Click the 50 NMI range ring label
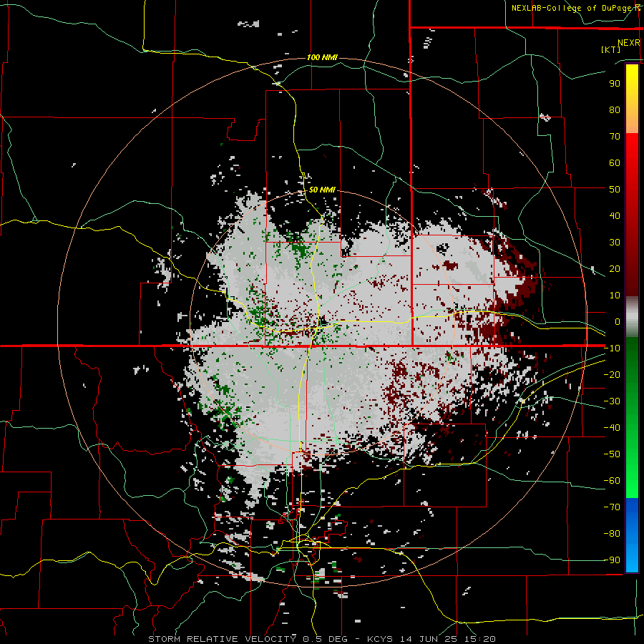This screenshot has height=644, width=644. point(322,190)
